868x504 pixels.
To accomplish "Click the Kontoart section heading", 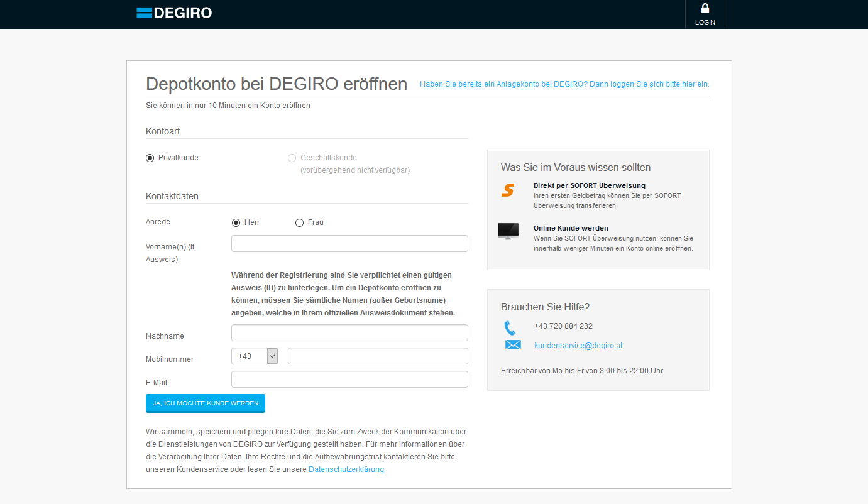I will point(163,131).
